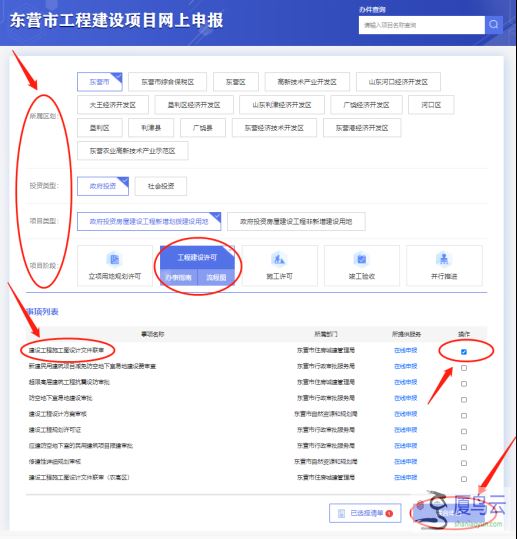Image resolution: width=517 pixels, height=539 pixels.
Task: Choose the 河口区 district option
Action: click(x=431, y=105)
